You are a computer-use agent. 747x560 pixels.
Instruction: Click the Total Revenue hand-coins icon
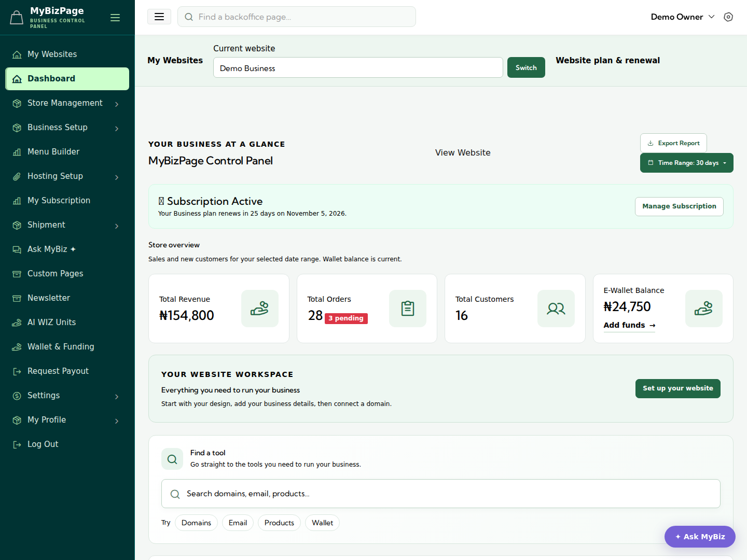click(x=260, y=309)
